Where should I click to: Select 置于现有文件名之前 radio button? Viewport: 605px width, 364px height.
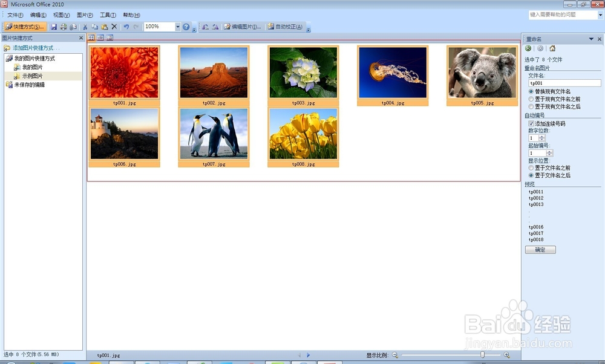[x=531, y=99]
